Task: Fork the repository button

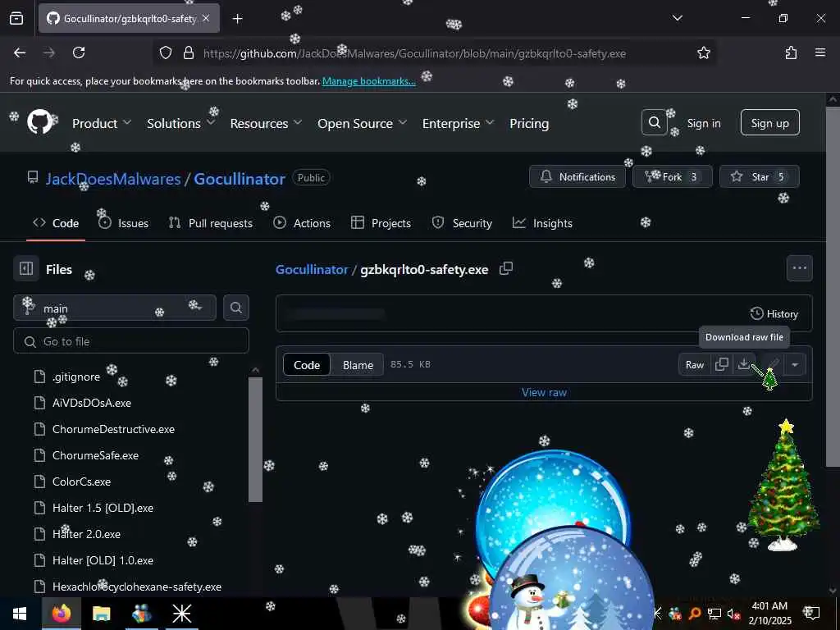Action: point(673,176)
